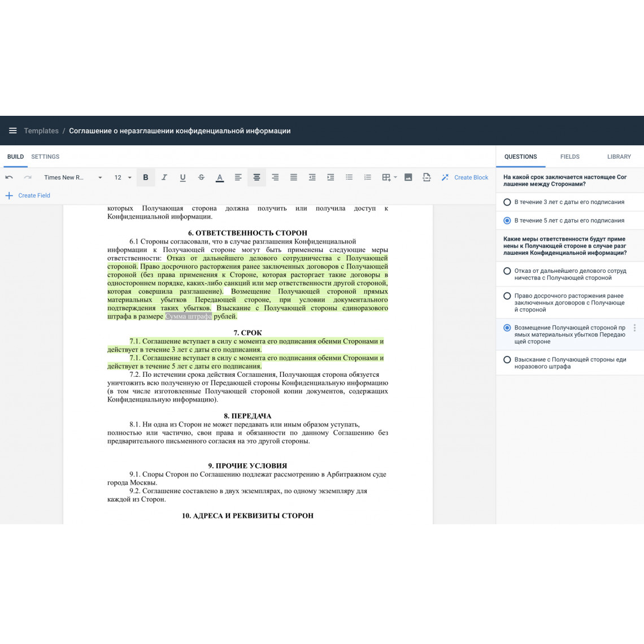
Task: Switch to the BUILD tab
Action: coord(16,156)
